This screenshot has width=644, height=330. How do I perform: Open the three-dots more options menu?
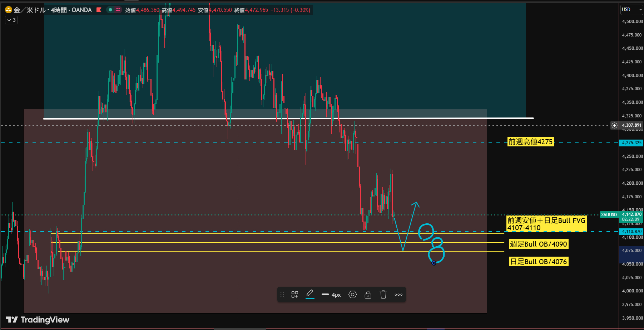[398, 295]
